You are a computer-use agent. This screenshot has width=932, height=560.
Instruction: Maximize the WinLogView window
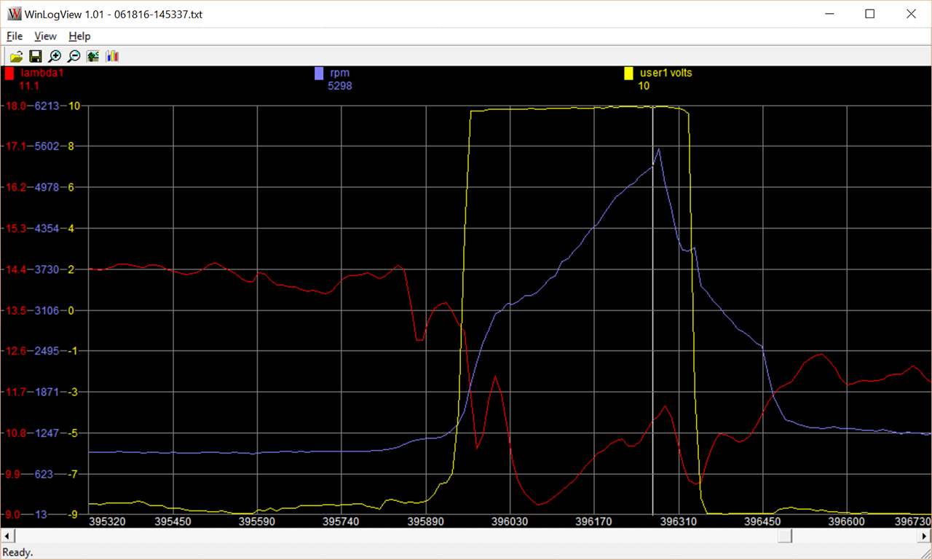pos(869,14)
